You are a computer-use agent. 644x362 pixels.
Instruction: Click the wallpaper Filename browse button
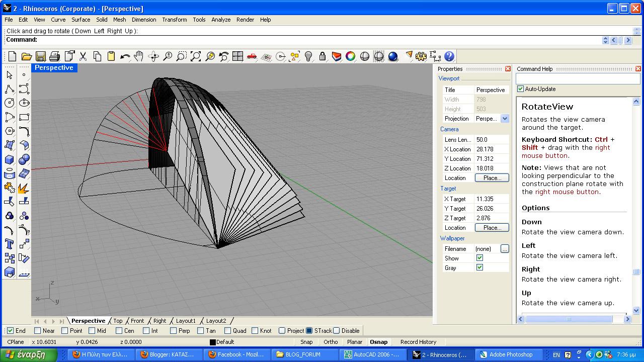pos(505,249)
